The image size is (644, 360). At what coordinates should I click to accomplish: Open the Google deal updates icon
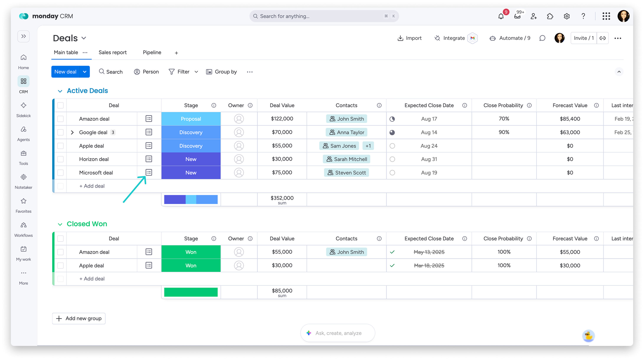click(x=149, y=132)
